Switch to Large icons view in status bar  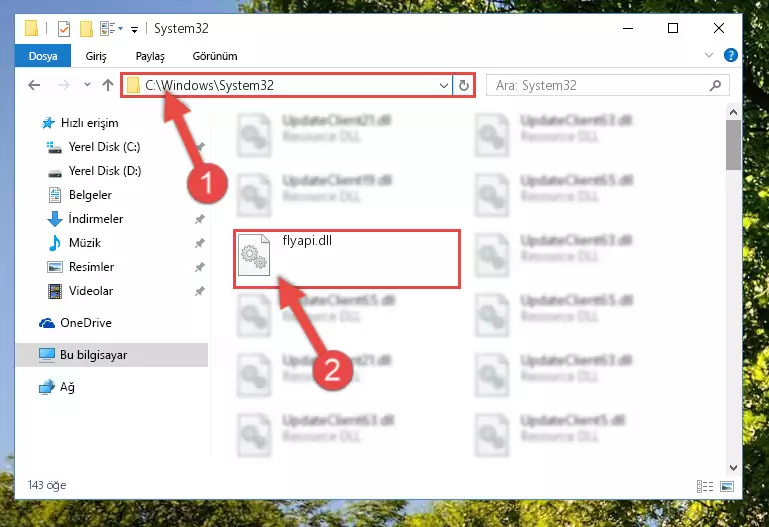[727, 486]
